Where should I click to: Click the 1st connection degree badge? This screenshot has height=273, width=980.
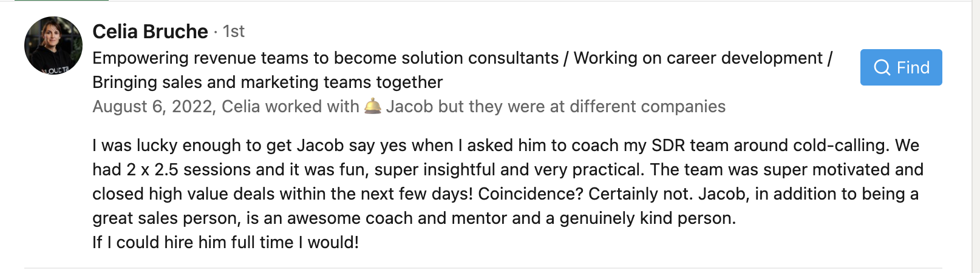click(234, 31)
